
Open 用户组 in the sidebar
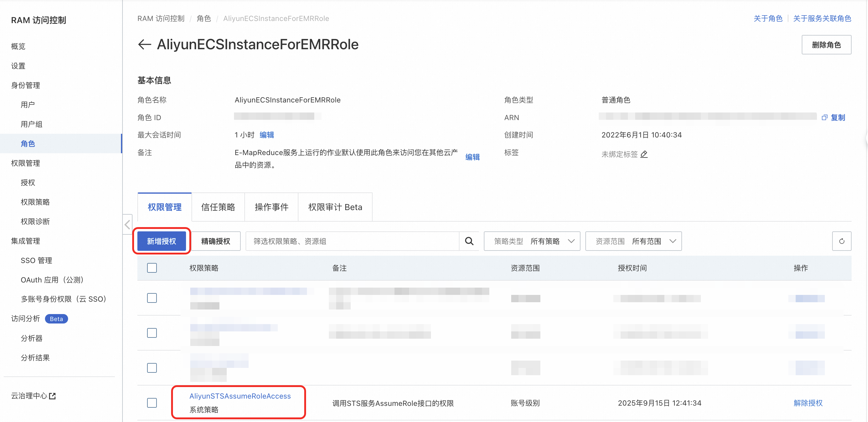pos(31,124)
